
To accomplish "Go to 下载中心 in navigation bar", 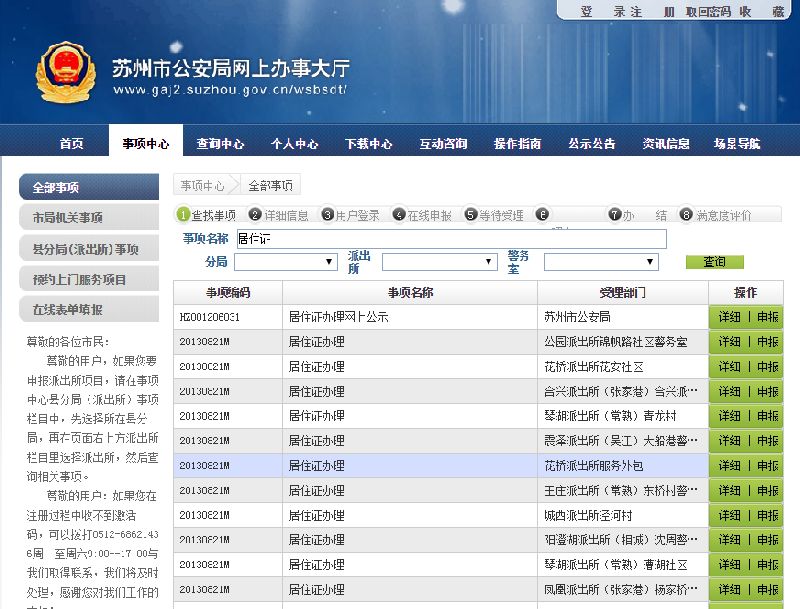I will point(369,143).
